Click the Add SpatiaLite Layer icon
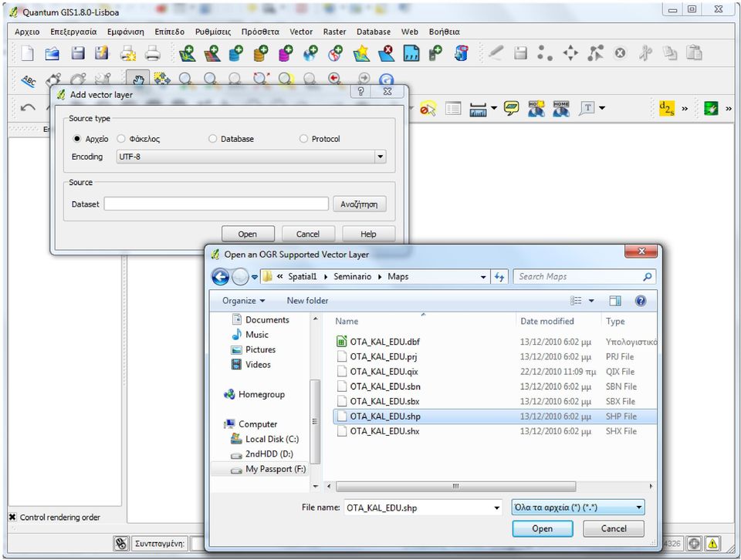 [260, 53]
